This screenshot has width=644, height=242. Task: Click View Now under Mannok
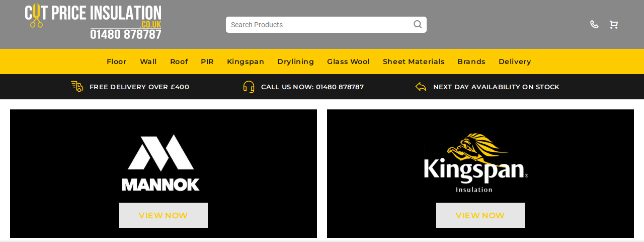[164, 215]
